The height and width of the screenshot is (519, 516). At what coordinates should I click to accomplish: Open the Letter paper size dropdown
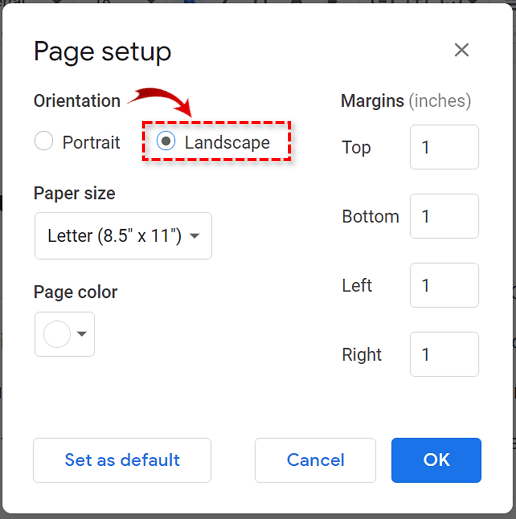click(123, 236)
